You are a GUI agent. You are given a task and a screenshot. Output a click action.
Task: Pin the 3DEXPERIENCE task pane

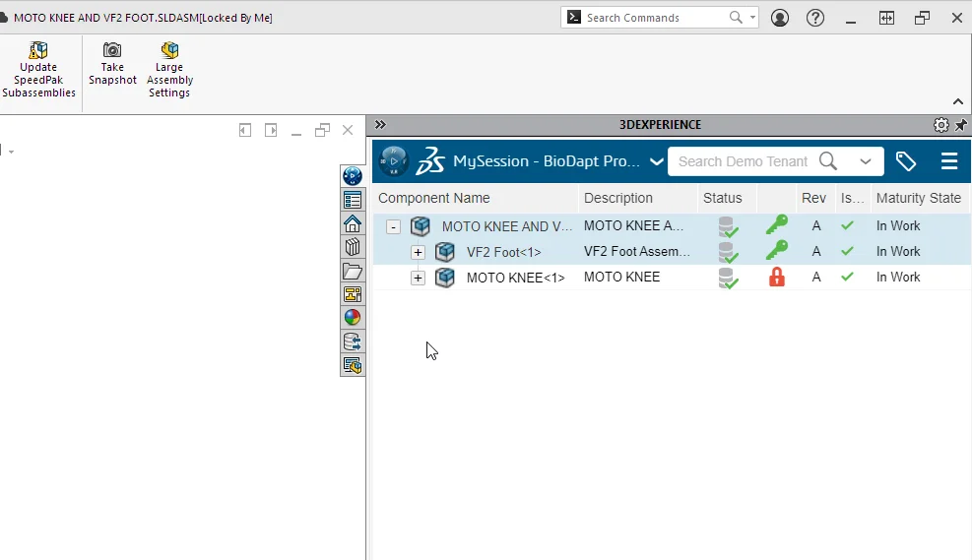tap(960, 125)
